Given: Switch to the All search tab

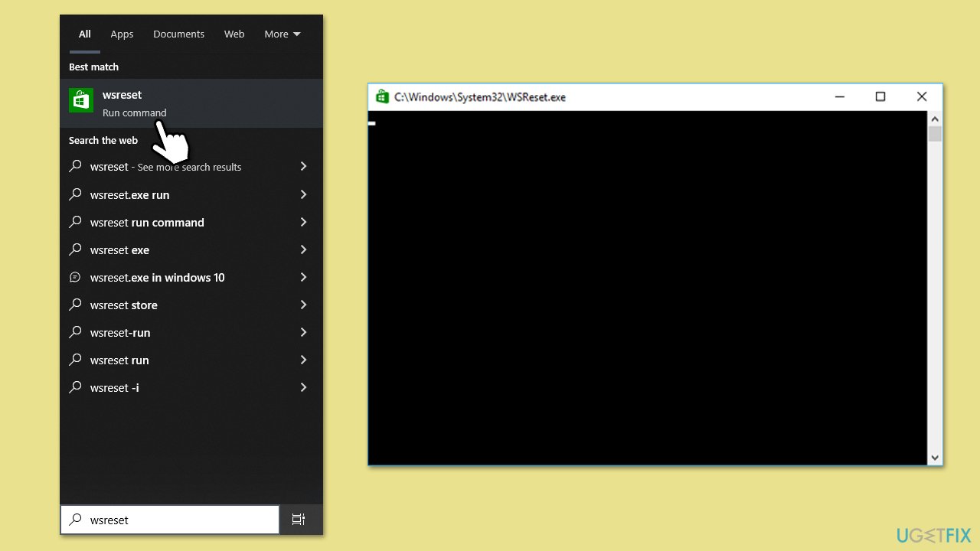Looking at the screenshot, I should (85, 34).
